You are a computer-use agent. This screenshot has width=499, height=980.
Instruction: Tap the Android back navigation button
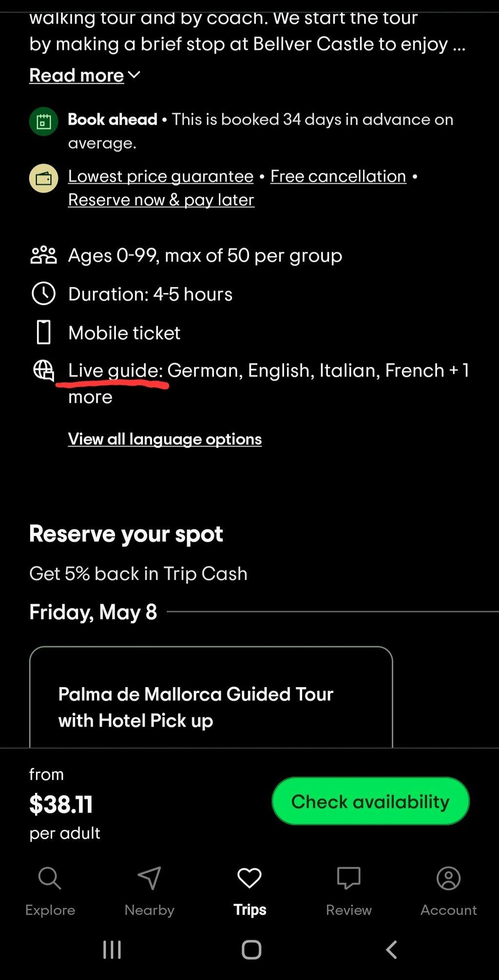(391, 949)
